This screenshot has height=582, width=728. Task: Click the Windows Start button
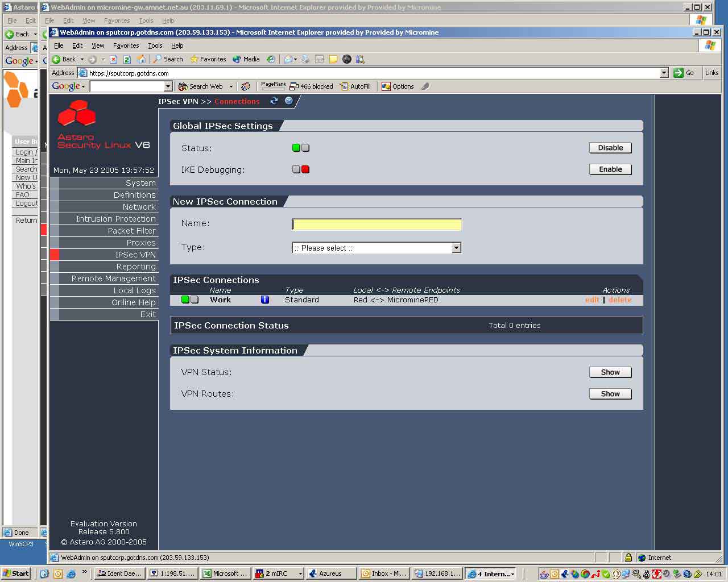[16, 573]
